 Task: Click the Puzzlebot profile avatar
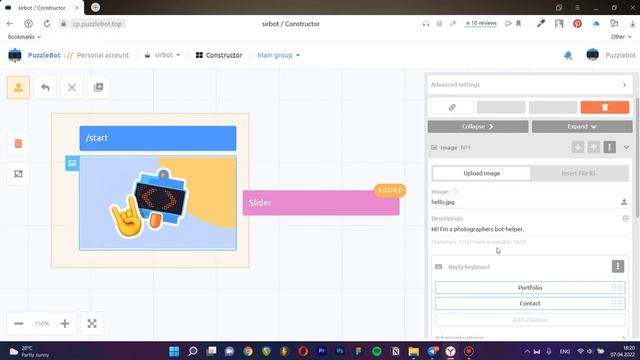point(592,55)
